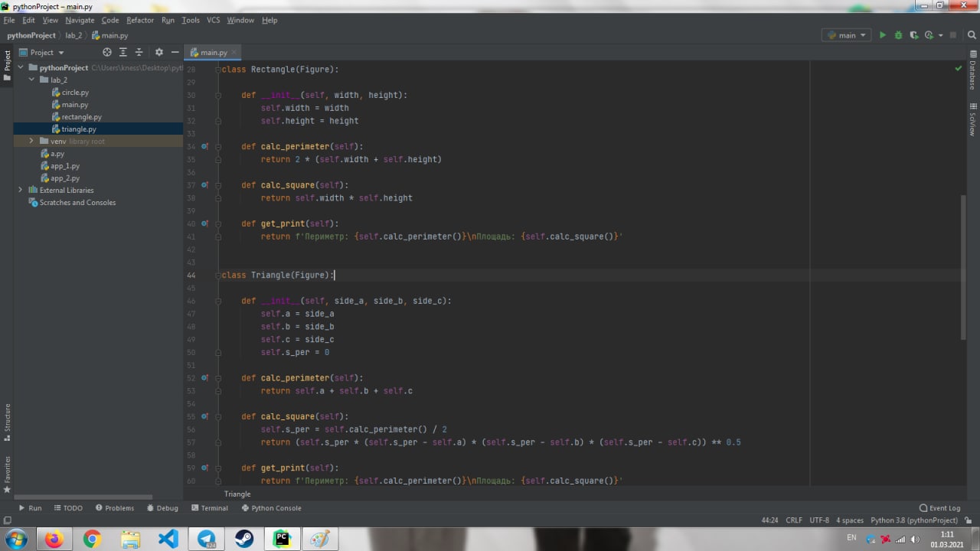
Task: Click the Project panel horizontal scrollbar
Action: point(82,497)
